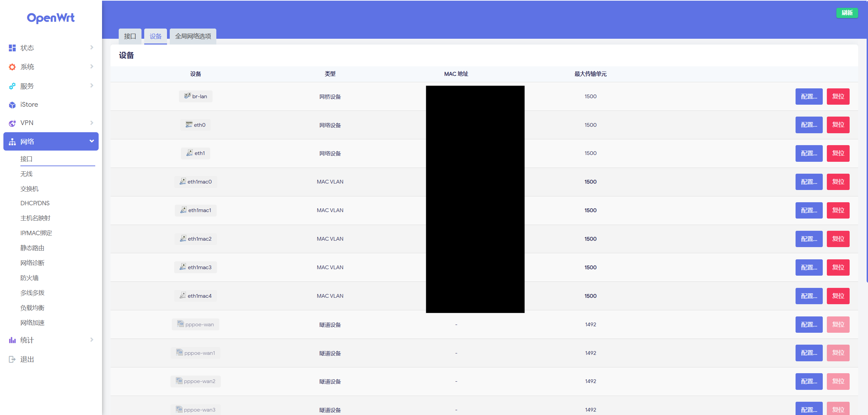This screenshot has height=415, width=868.
Task: Configure the eth0 device
Action: pyautogui.click(x=808, y=125)
